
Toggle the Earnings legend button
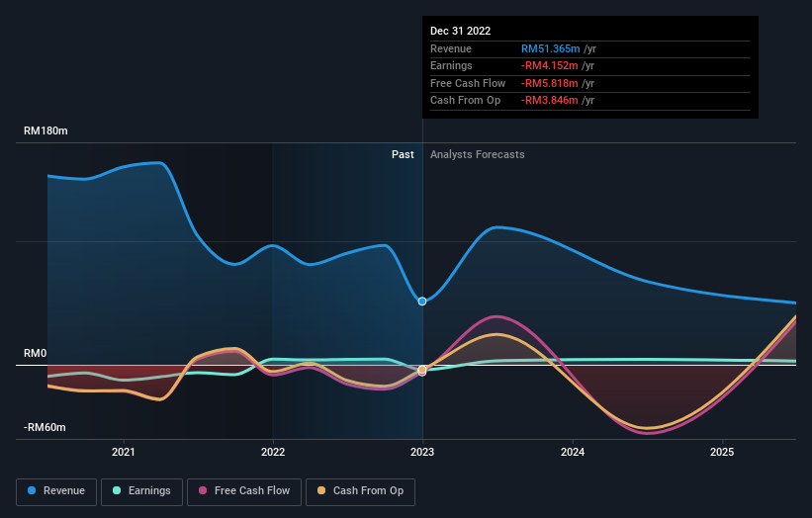point(141,491)
